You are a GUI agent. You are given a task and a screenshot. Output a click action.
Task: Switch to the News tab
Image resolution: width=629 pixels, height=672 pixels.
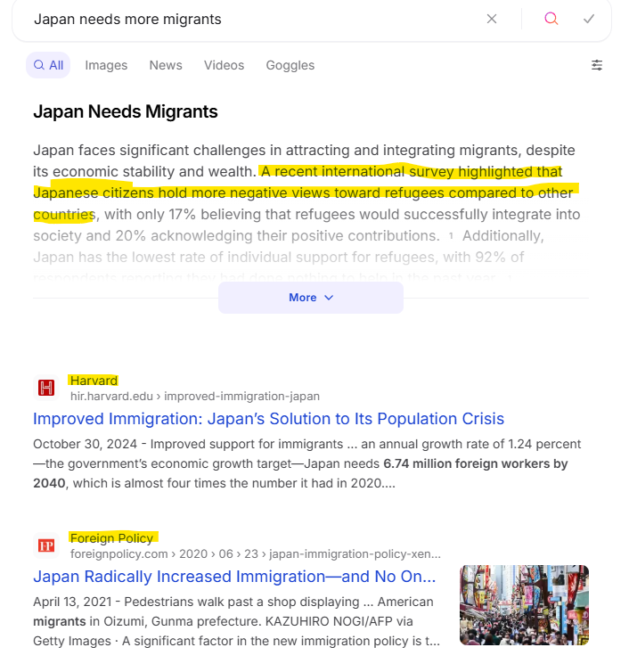[166, 65]
